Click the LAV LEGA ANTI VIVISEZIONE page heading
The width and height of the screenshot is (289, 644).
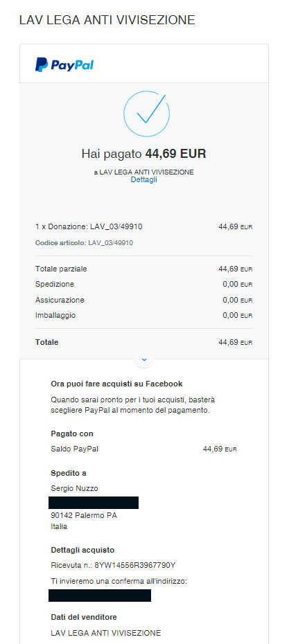107,20
